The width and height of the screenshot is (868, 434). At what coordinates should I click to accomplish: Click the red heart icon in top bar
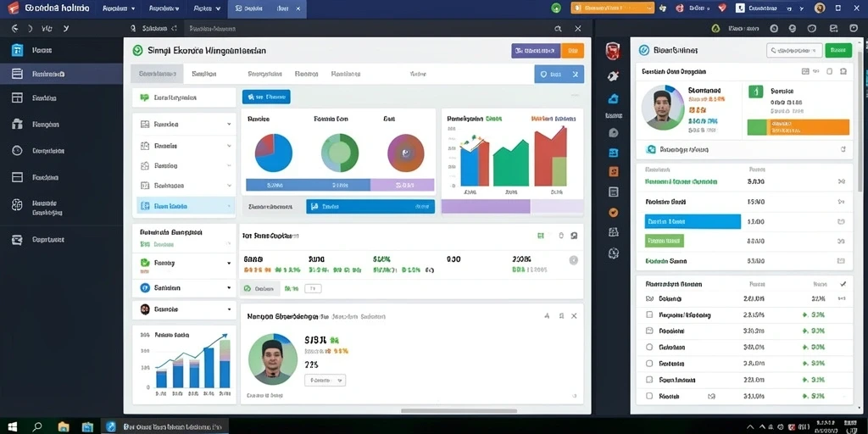pyautogui.click(x=722, y=8)
